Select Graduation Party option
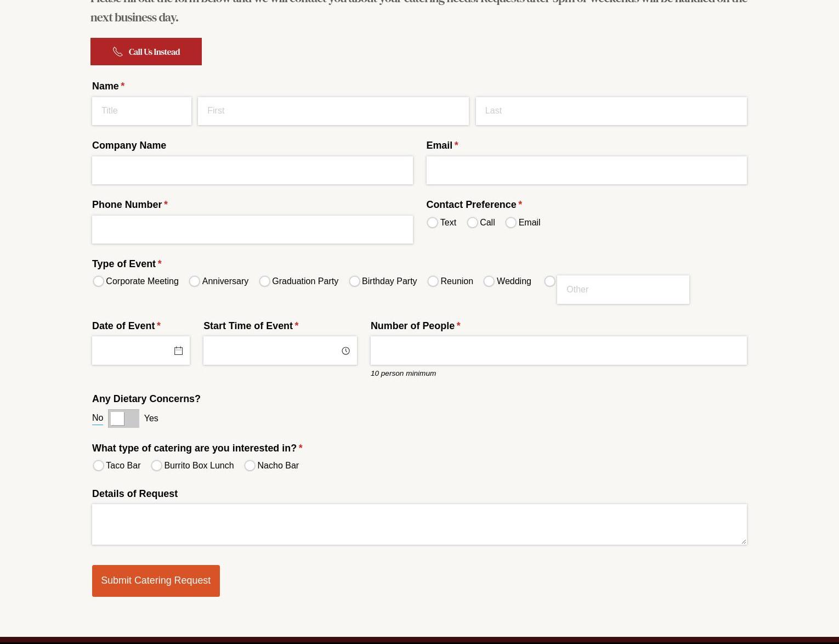This screenshot has height=644, width=839. tap(264, 281)
